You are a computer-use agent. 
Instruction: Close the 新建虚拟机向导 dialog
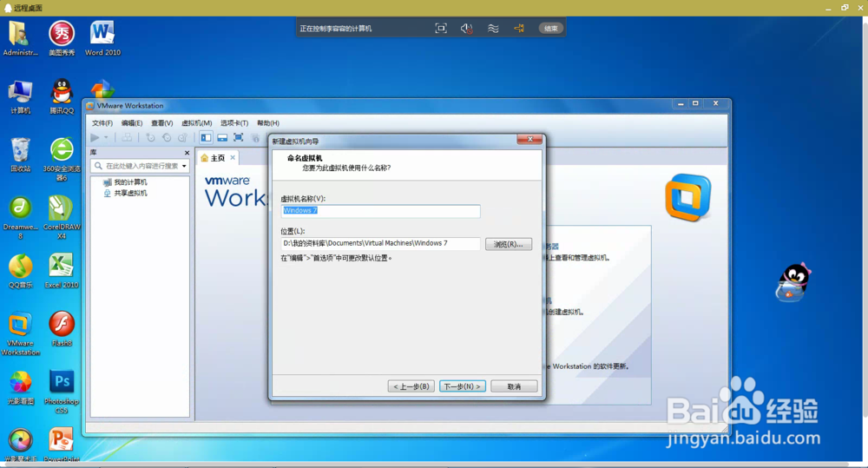click(x=529, y=140)
